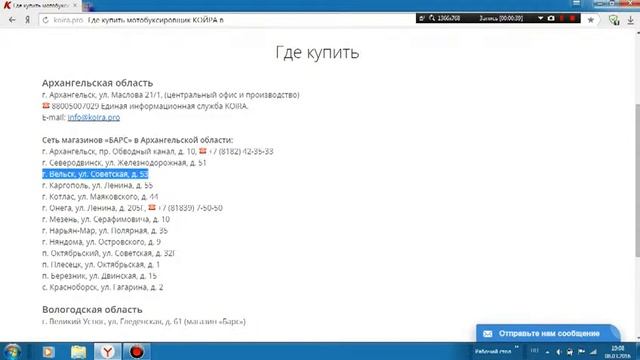
Task: Open the browser hamburger menu
Action: pos(576,3)
